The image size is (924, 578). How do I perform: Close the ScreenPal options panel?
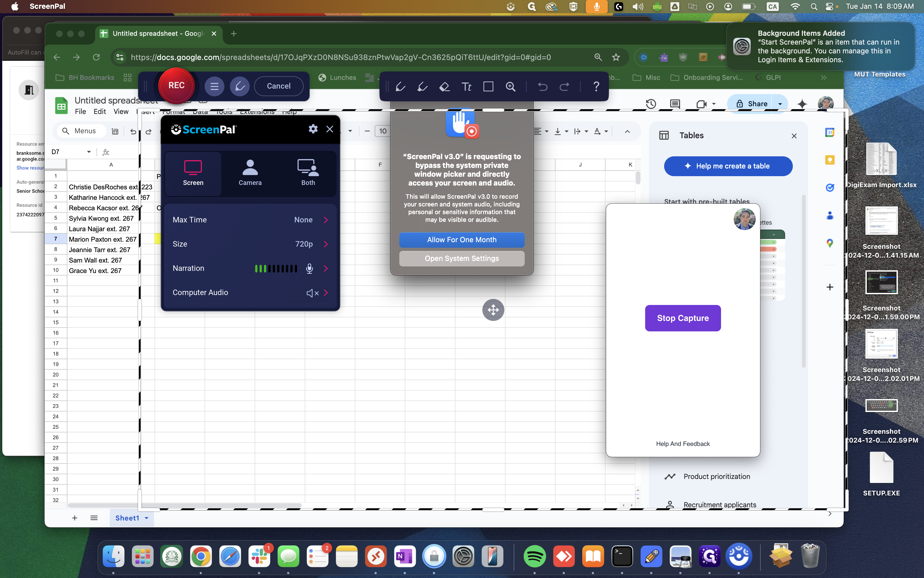330,129
